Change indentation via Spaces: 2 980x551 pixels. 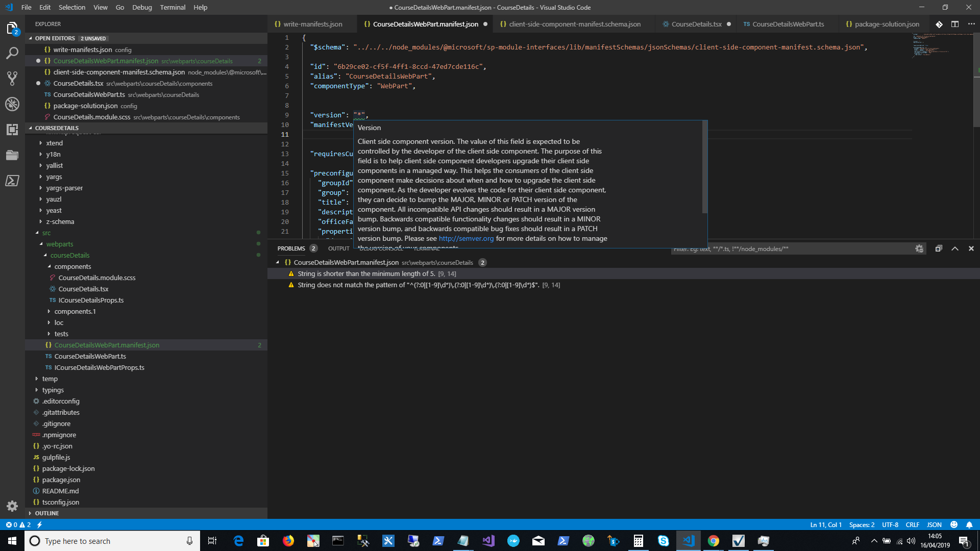862,524
